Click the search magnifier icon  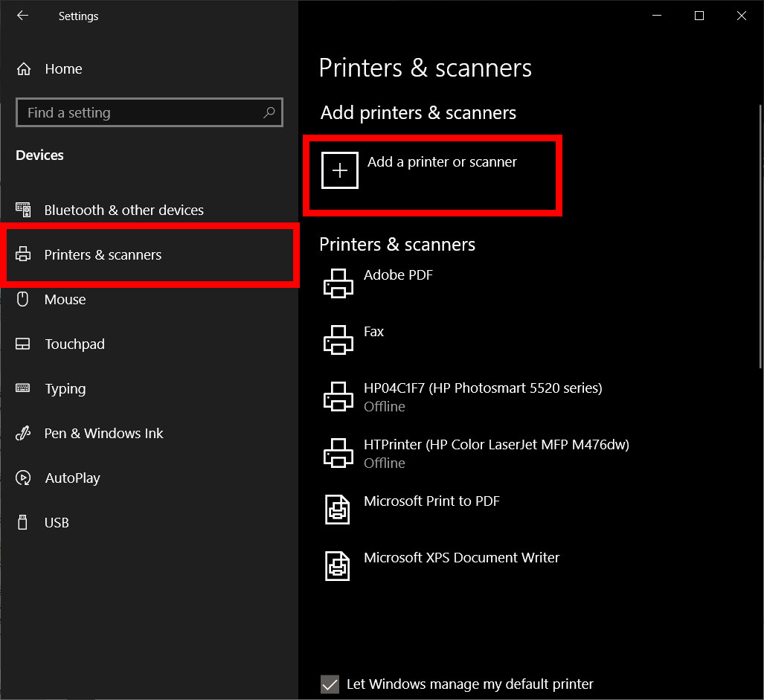click(269, 113)
